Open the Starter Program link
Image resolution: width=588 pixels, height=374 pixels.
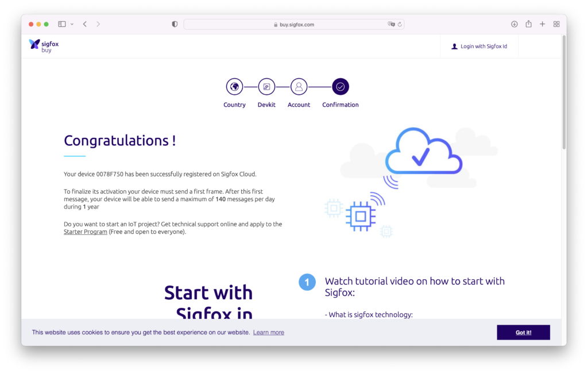(86, 232)
